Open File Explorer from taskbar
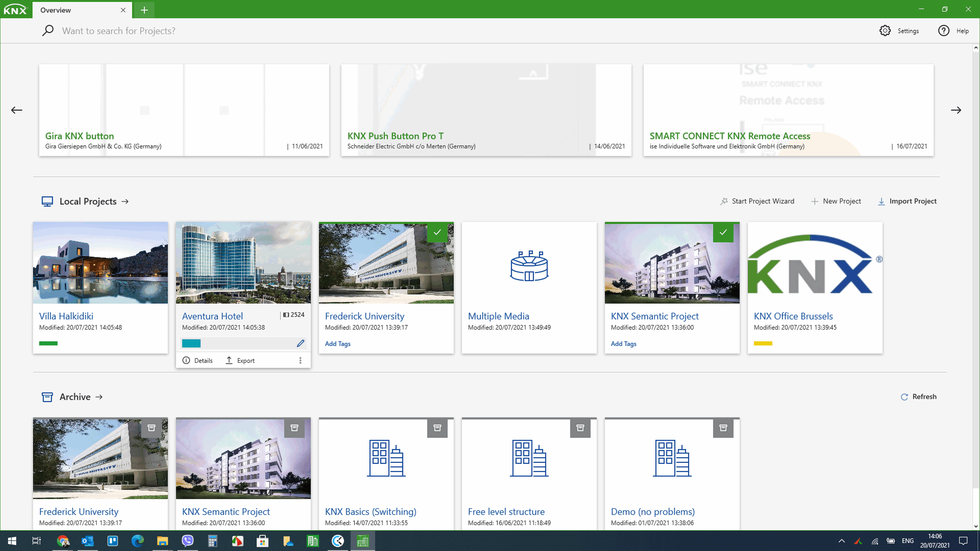Image resolution: width=980 pixels, height=551 pixels. point(163,541)
